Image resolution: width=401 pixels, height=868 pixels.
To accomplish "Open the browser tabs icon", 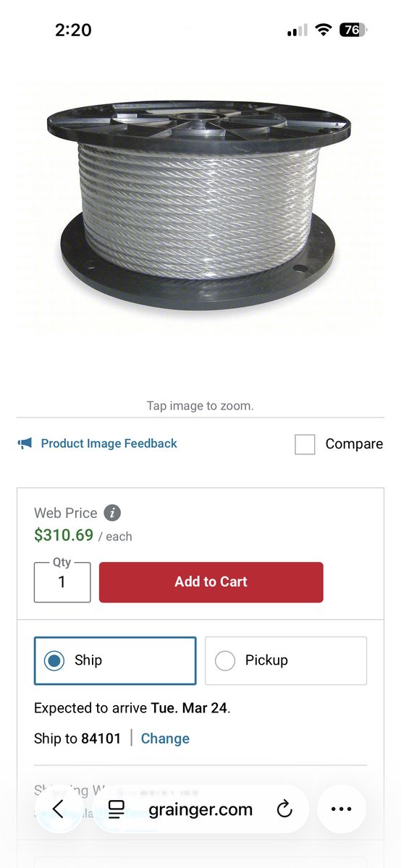I will click(116, 809).
